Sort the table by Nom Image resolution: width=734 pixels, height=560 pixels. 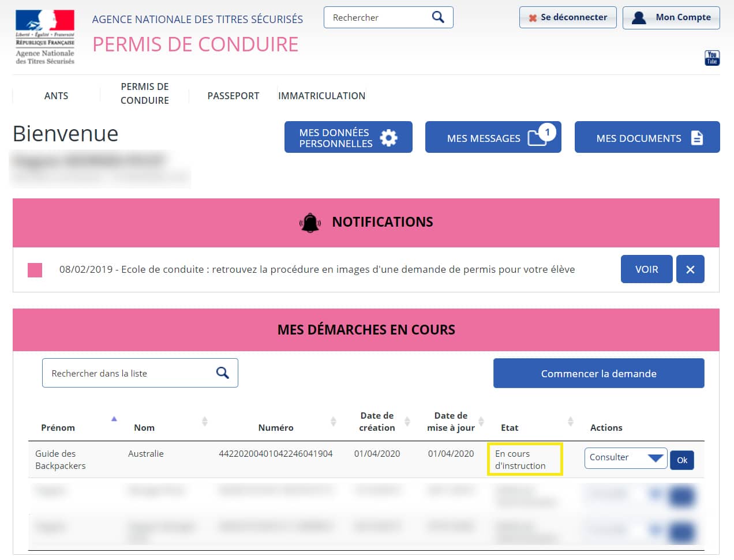204,422
